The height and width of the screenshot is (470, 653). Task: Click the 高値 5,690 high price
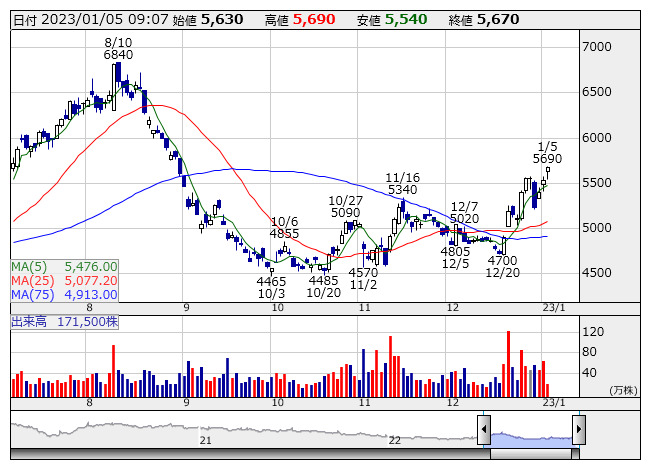click(x=300, y=20)
